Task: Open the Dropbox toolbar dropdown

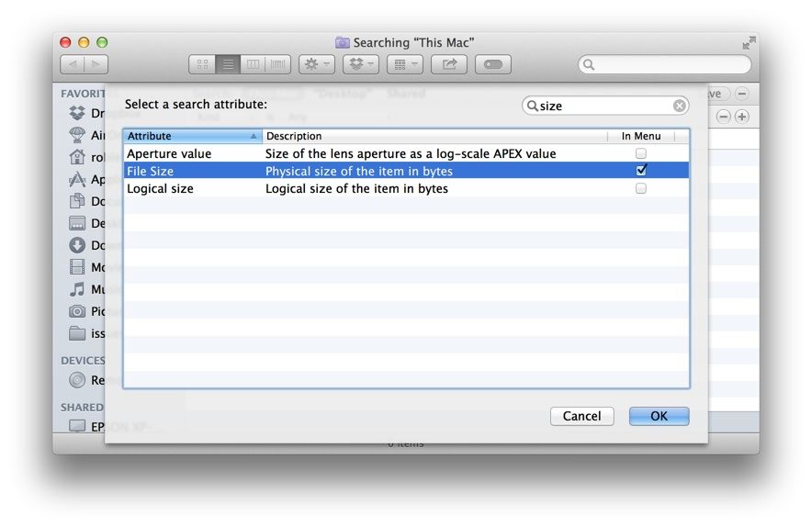Action: 360,64
